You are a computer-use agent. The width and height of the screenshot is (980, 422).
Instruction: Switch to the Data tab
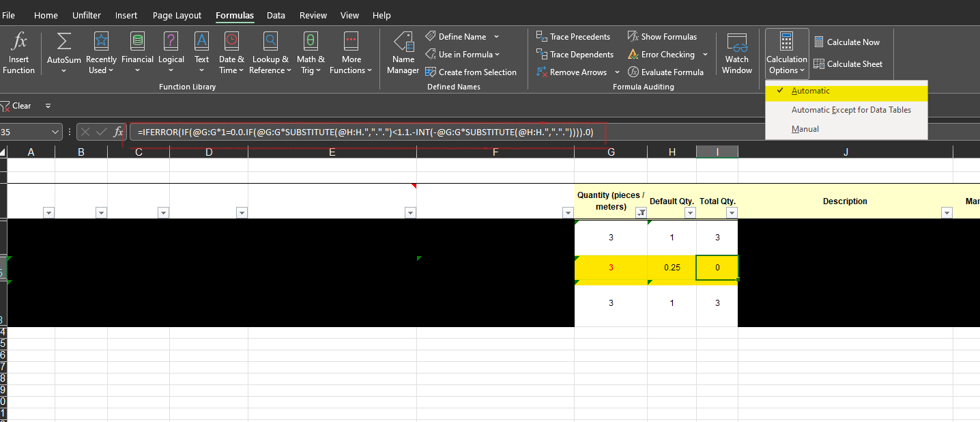point(276,15)
